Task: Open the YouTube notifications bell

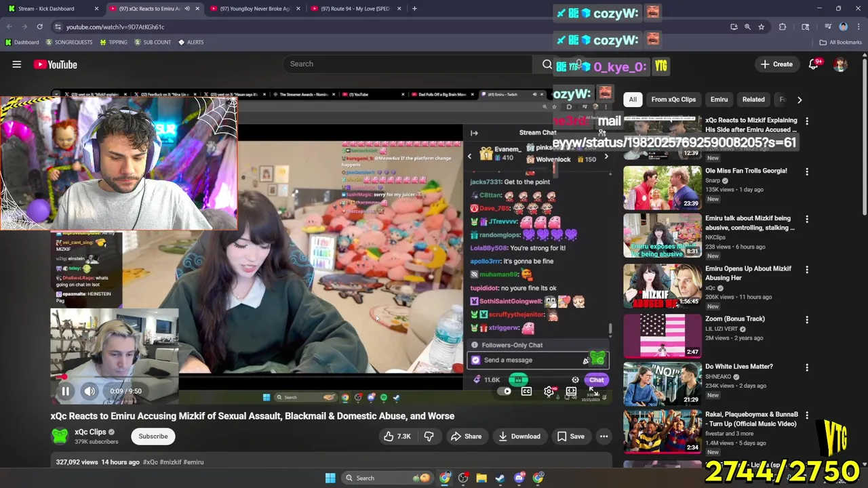Action: pyautogui.click(x=814, y=64)
